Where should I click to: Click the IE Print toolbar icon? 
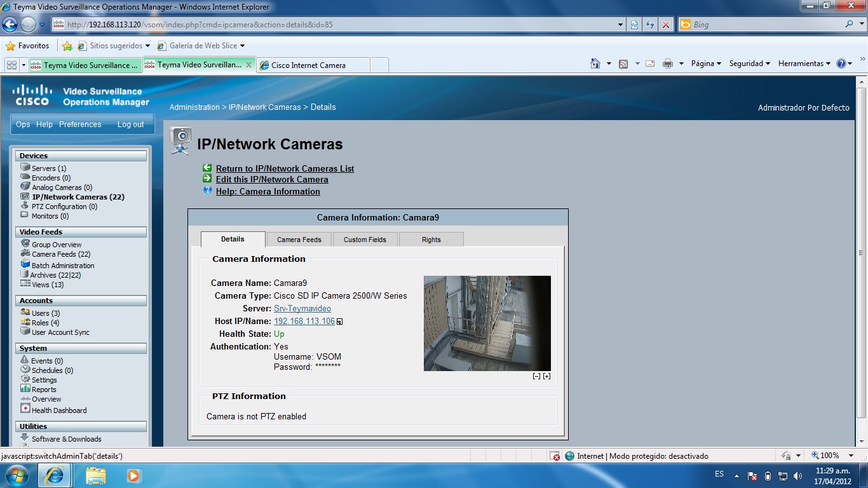(667, 64)
